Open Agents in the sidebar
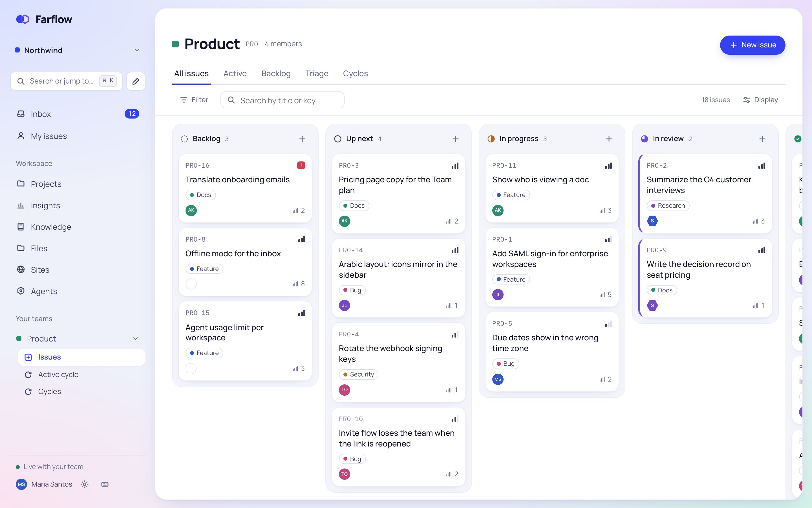Image resolution: width=812 pixels, height=508 pixels. click(x=78, y=291)
